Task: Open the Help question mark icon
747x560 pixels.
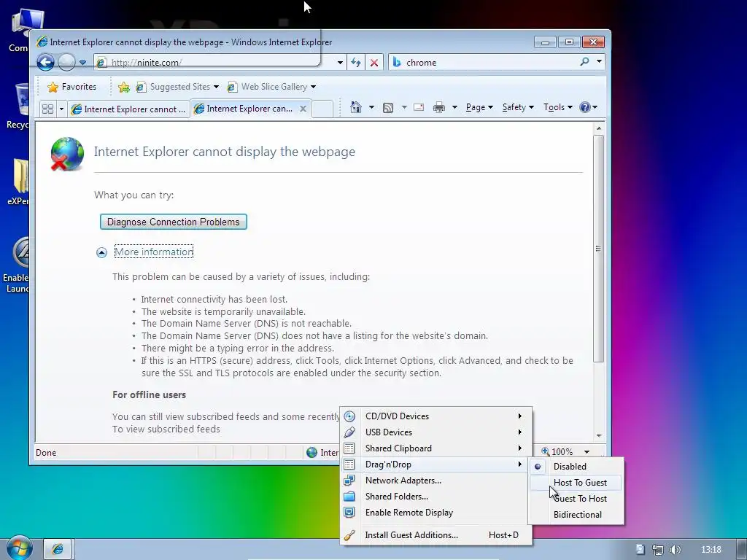Action: click(588, 107)
